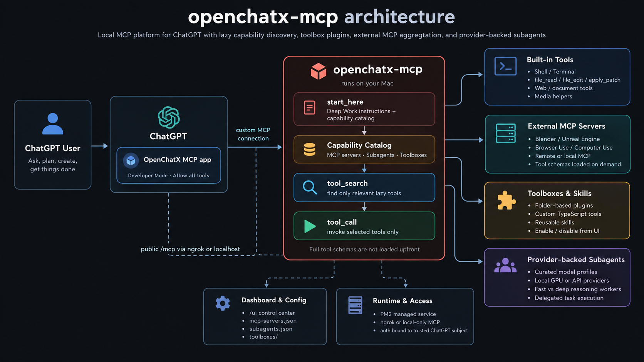Screen dimensions: 644x362
Task: Click the tool_call play icon
Action: (310, 226)
